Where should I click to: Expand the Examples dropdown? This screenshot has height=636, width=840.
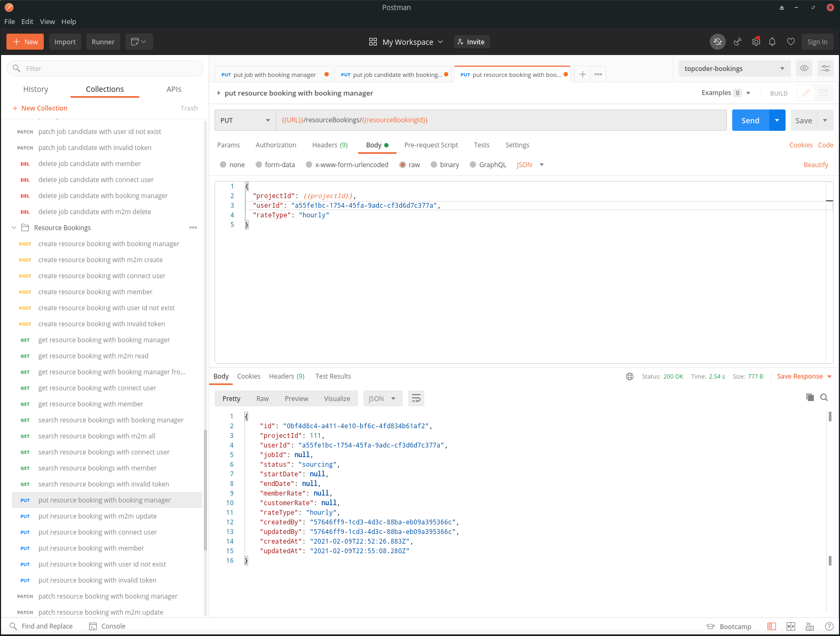tap(726, 93)
